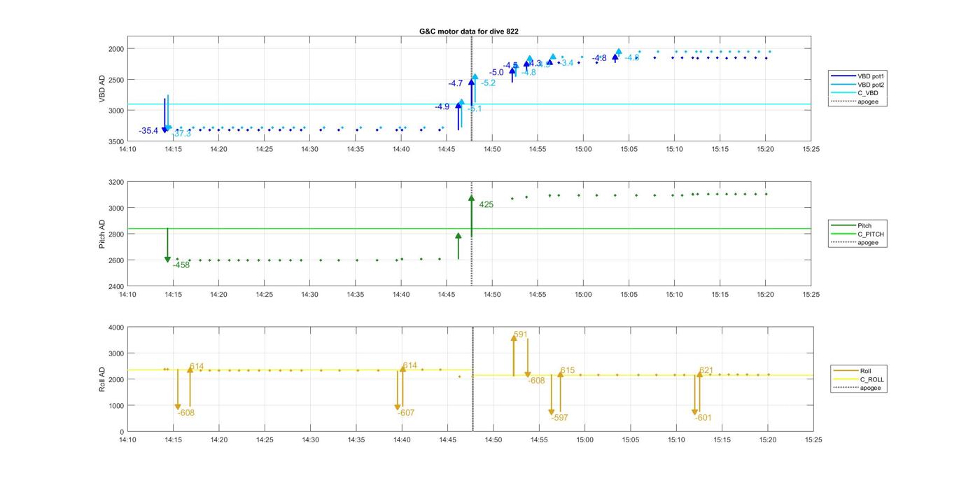The width and height of the screenshot is (980, 485).
Task: Click the gold downward arrow beside -597
Action: pos(552,395)
